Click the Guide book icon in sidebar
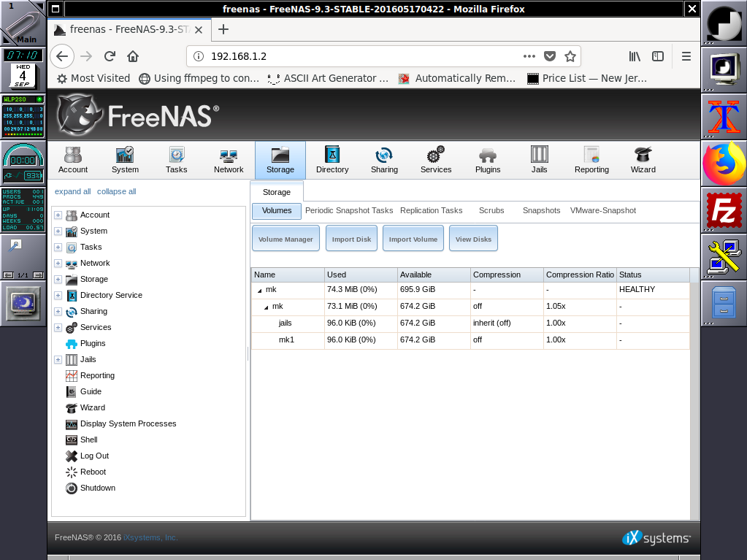747x560 pixels. (72, 392)
